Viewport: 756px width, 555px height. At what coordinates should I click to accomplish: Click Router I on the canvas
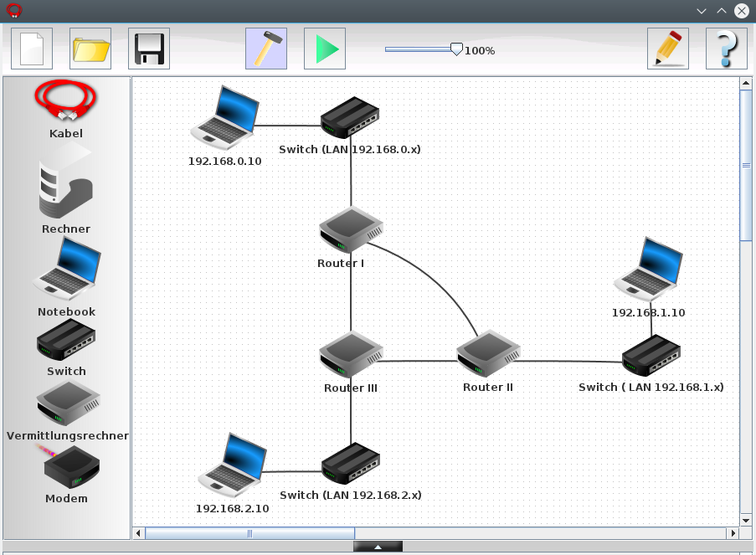351,229
